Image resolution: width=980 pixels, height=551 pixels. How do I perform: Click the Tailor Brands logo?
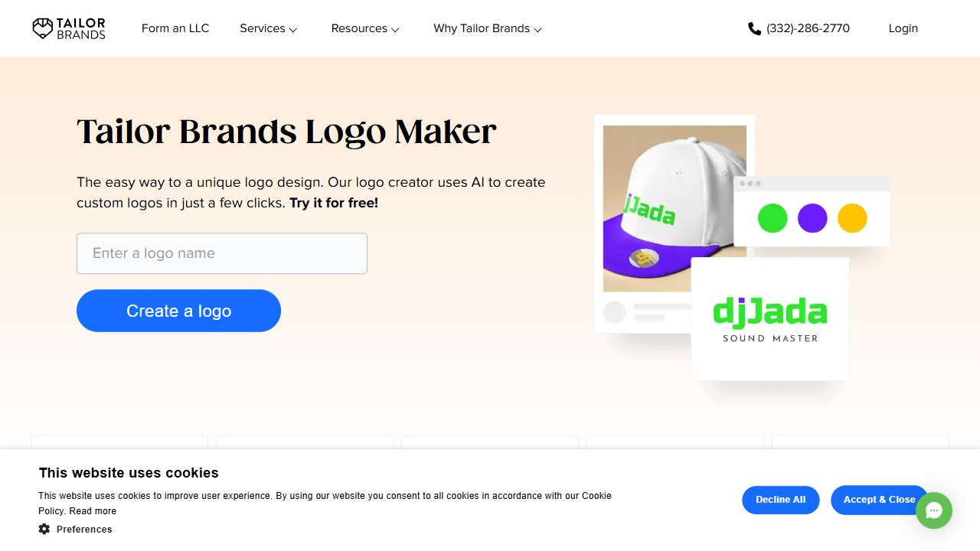pyautogui.click(x=69, y=28)
